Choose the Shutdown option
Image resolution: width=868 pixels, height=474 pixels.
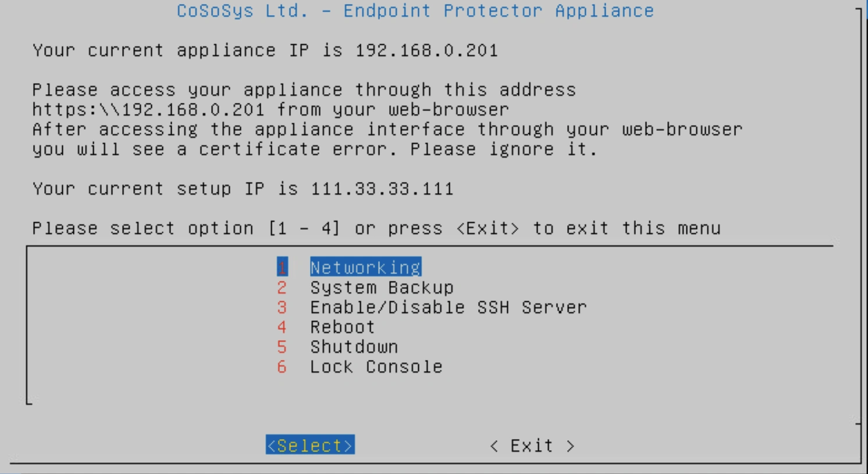354,347
